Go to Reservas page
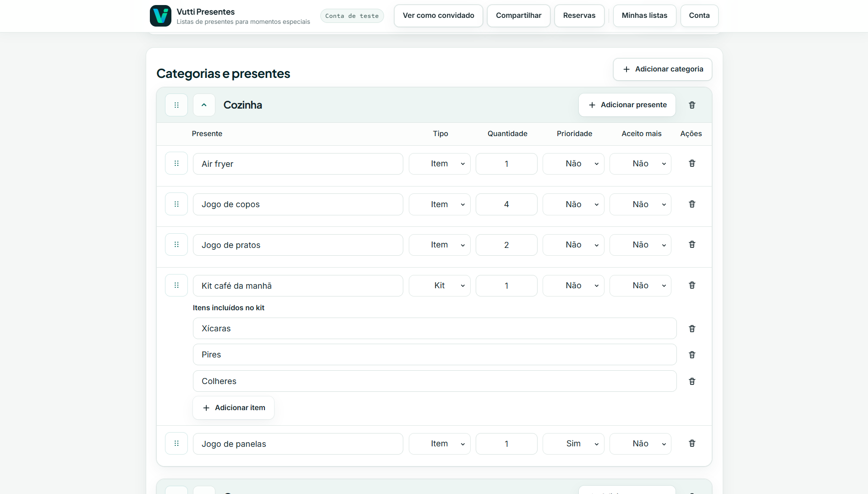The image size is (868, 494). 579,16
